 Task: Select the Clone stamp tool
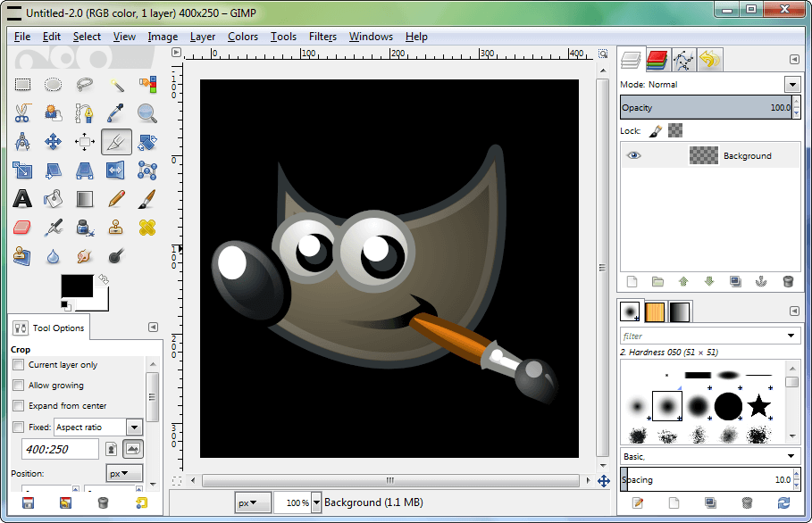point(116,228)
